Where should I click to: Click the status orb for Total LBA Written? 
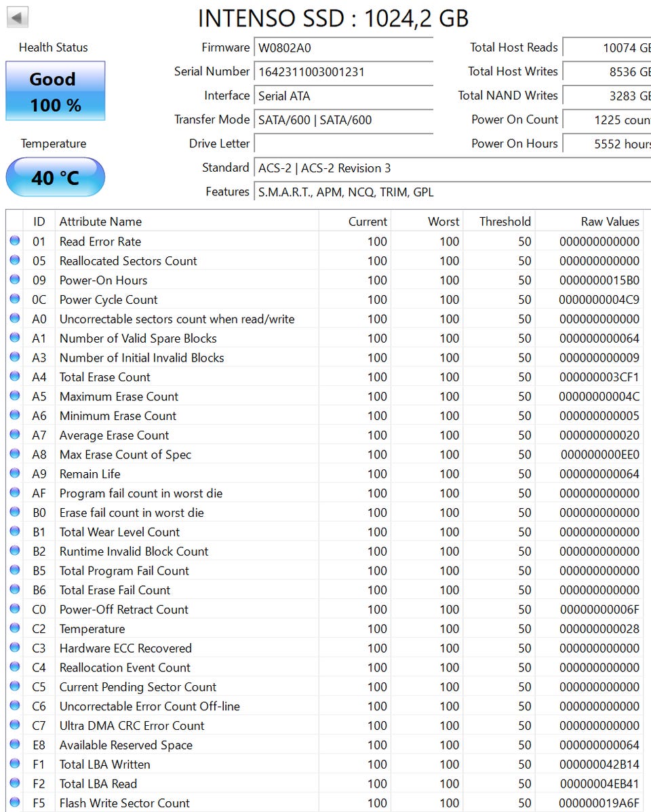15,764
